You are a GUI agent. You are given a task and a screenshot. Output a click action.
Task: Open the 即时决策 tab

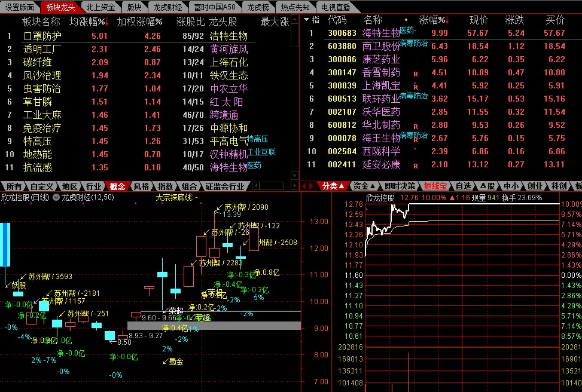400,186
